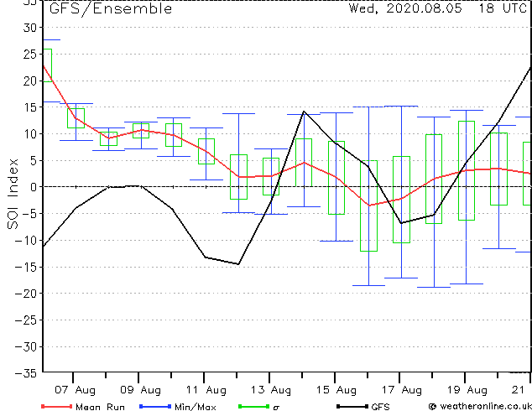Click the Min/Max upper cap at 12 Aug
532x411 pixels.
238,113
